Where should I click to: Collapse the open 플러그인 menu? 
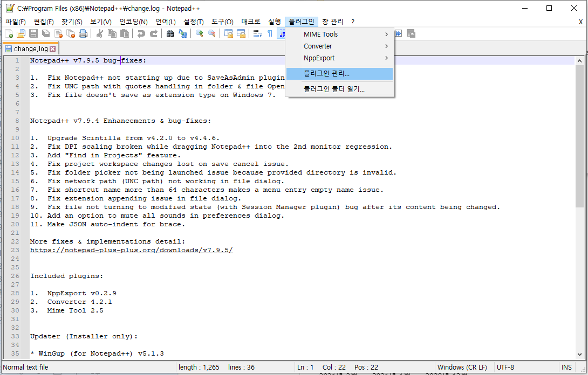(x=302, y=22)
